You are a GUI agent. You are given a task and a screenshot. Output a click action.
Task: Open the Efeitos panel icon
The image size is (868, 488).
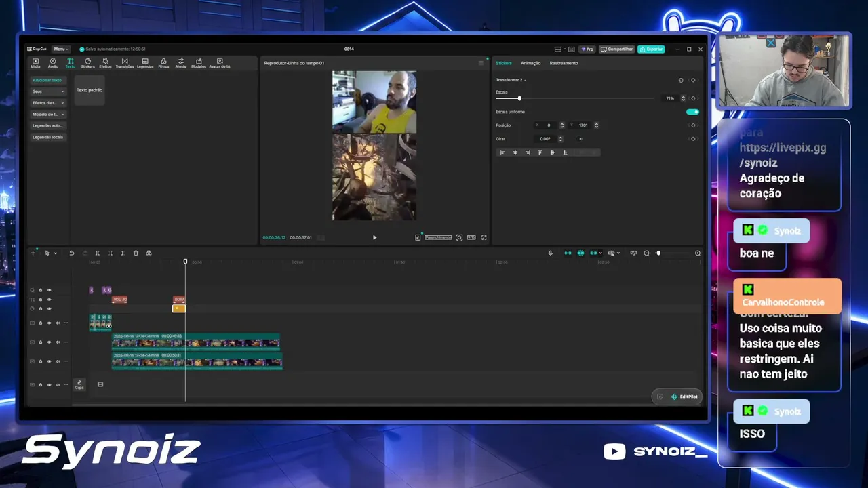coord(105,63)
